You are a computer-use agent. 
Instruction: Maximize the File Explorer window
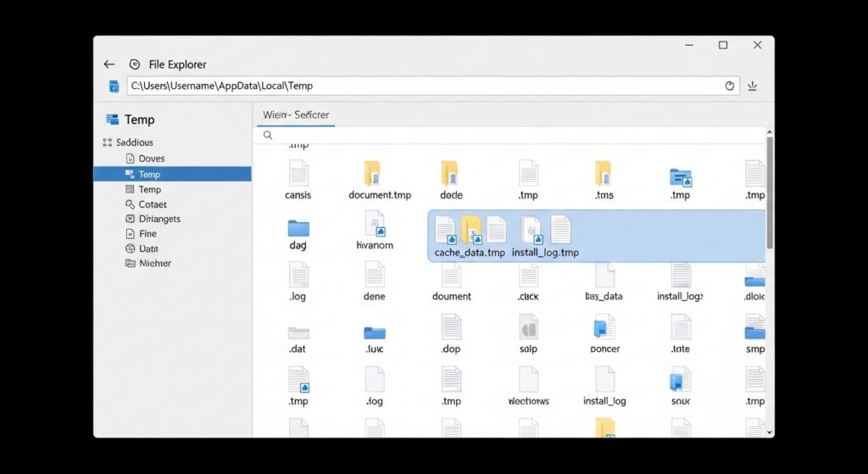(x=723, y=45)
